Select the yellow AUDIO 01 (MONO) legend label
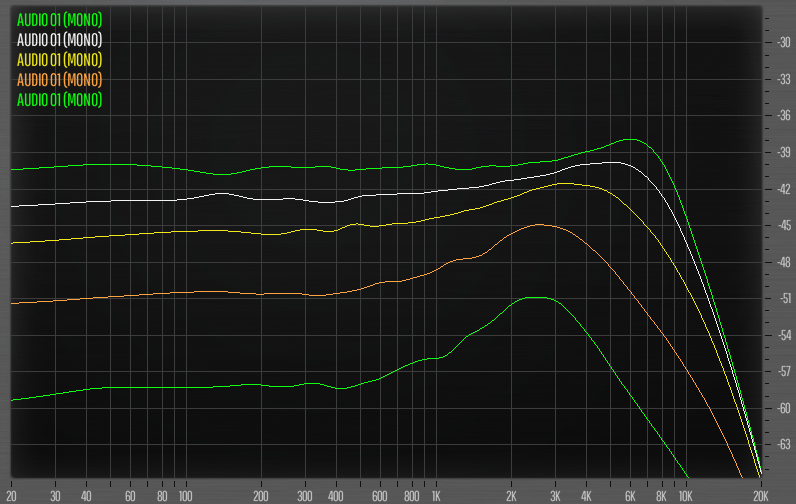Viewport: 796px width, 504px height. [60, 59]
